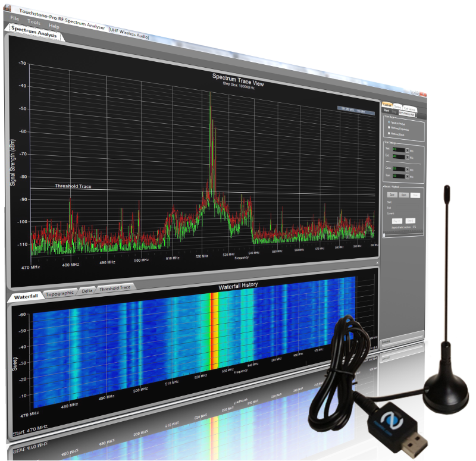
Task: Click the Touchstone-Pro app icon in title bar
Action: 8,7
